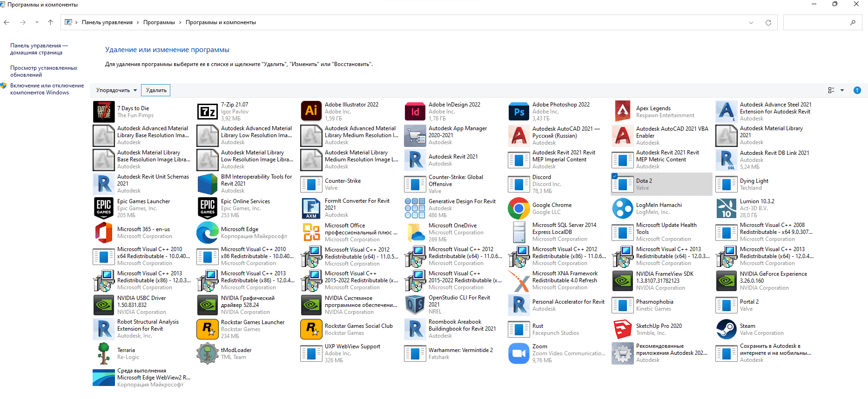The image size is (868, 399).
Task: Click the NVIDIA GeForce Experience icon
Action: 727,281
